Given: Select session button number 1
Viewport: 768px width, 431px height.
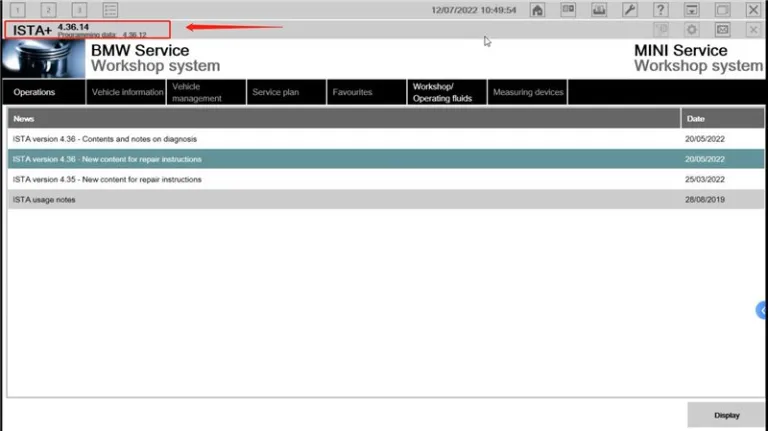Looking at the screenshot, I should point(17,10).
